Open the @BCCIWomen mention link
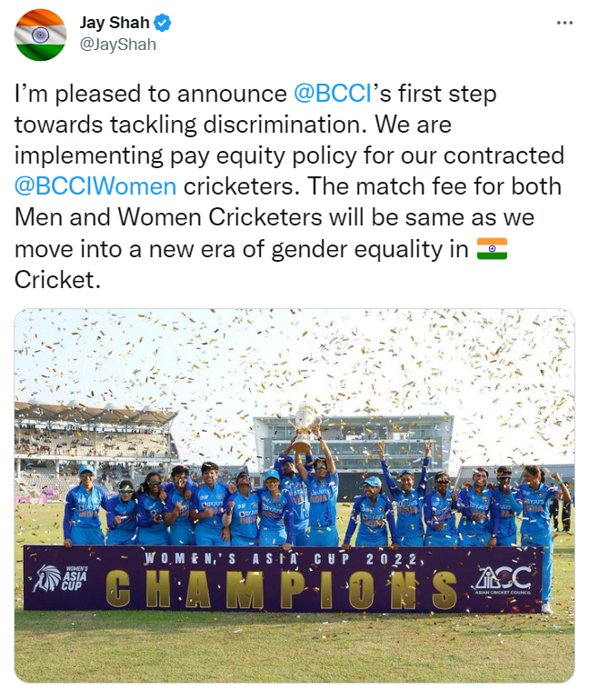 (95, 187)
